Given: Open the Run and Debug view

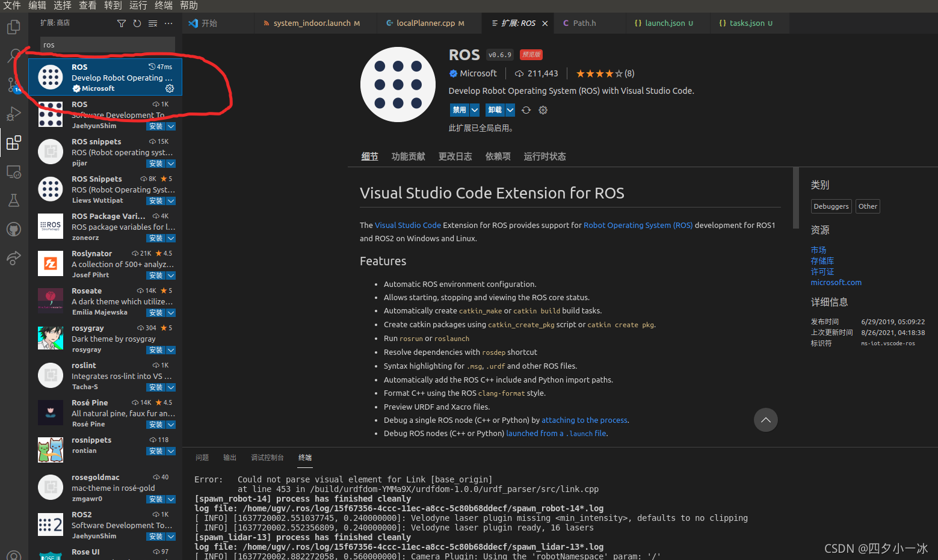Looking at the screenshot, I should [13, 114].
